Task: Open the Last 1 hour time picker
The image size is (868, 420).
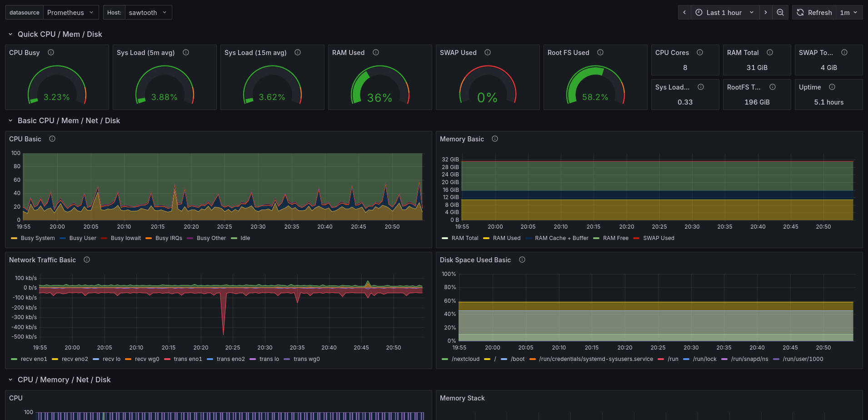Action: pyautogui.click(x=725, y=13)
